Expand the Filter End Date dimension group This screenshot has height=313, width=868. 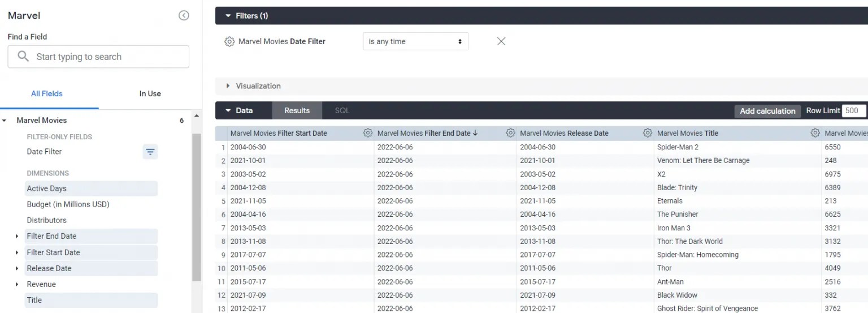point(18,236)
